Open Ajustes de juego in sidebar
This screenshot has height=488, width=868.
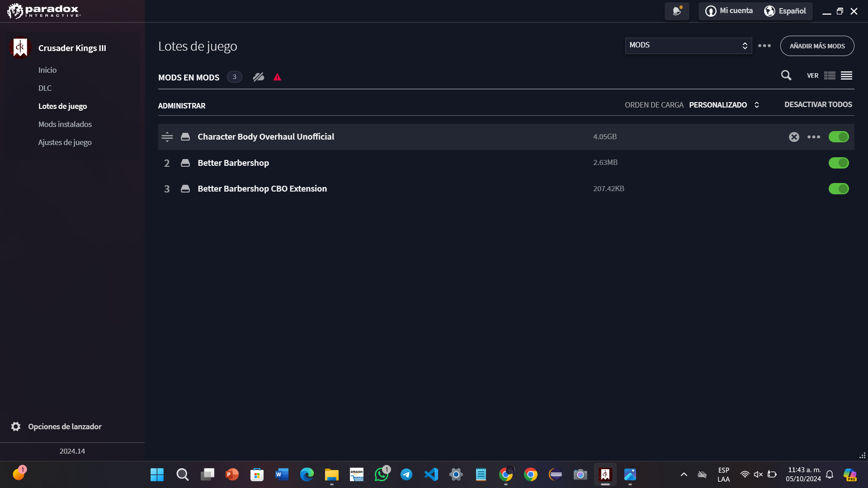coord(65,142)
